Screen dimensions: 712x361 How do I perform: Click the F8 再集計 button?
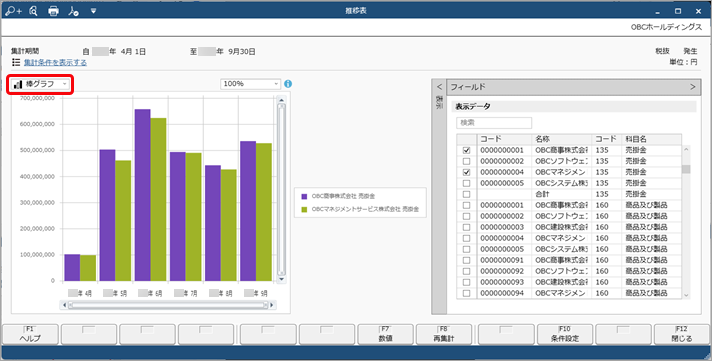tap(444, 335)
